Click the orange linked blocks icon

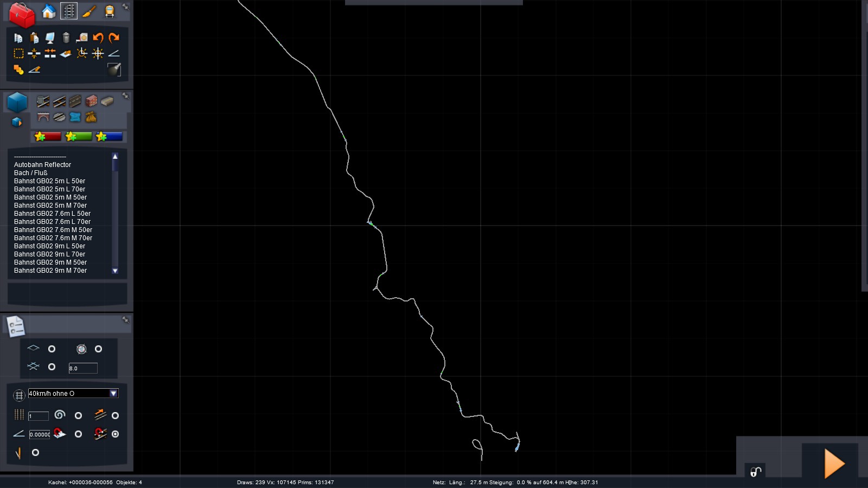pyautogui.click(x=18, y=69)
